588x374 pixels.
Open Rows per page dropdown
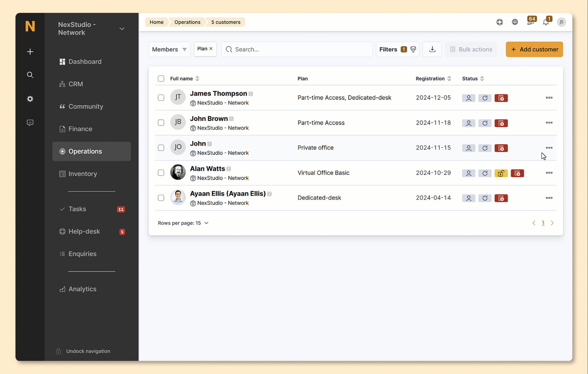click(183, 223)
